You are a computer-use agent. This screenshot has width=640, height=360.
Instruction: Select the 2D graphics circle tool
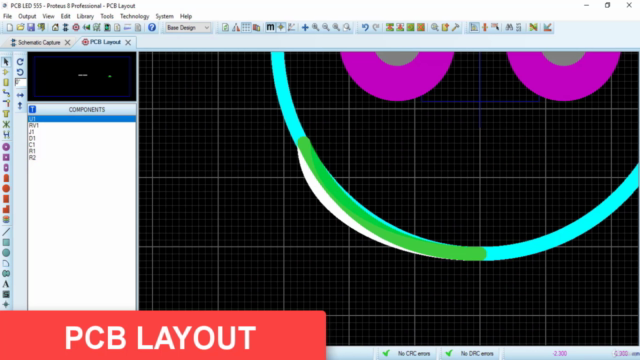click(x=6, y=253)
